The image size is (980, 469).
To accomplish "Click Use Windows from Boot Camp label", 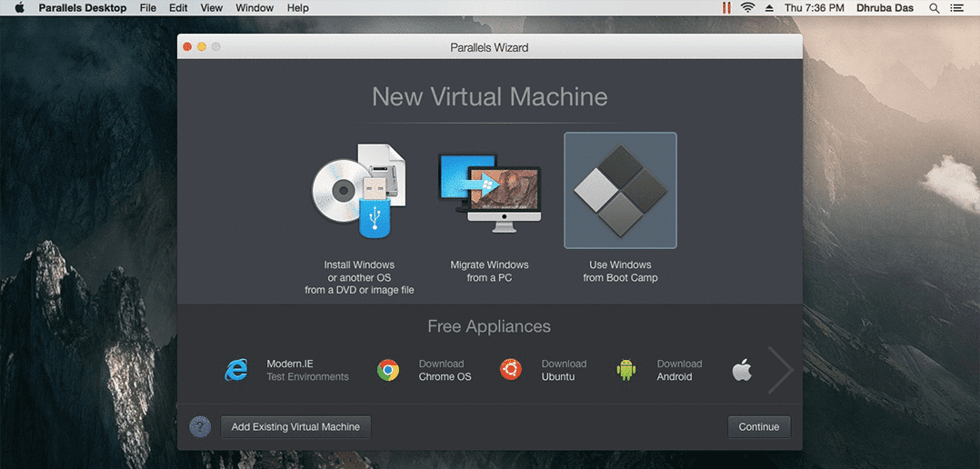I will [x=620, y=271].
